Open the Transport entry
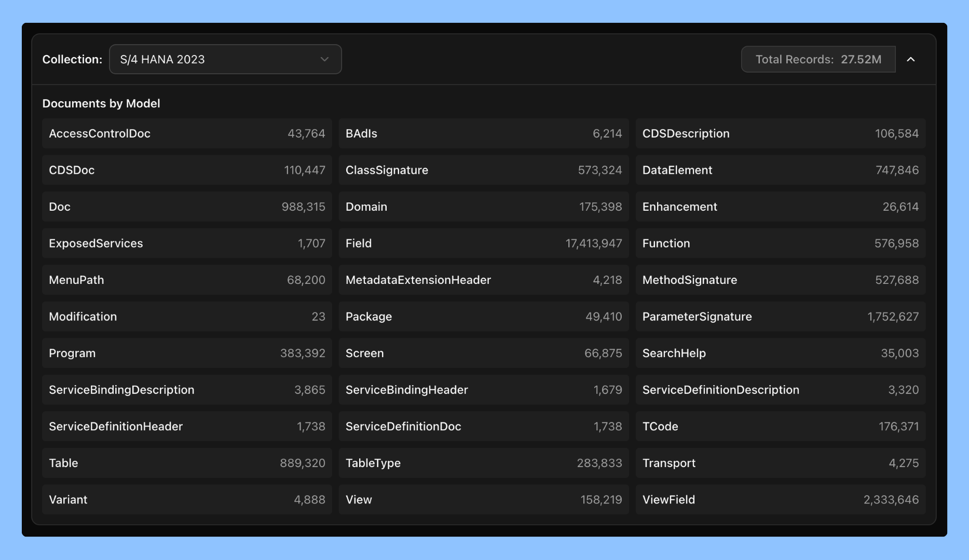Screen dimensions: 969x560 pyautogui.click(x=781, y=462)
